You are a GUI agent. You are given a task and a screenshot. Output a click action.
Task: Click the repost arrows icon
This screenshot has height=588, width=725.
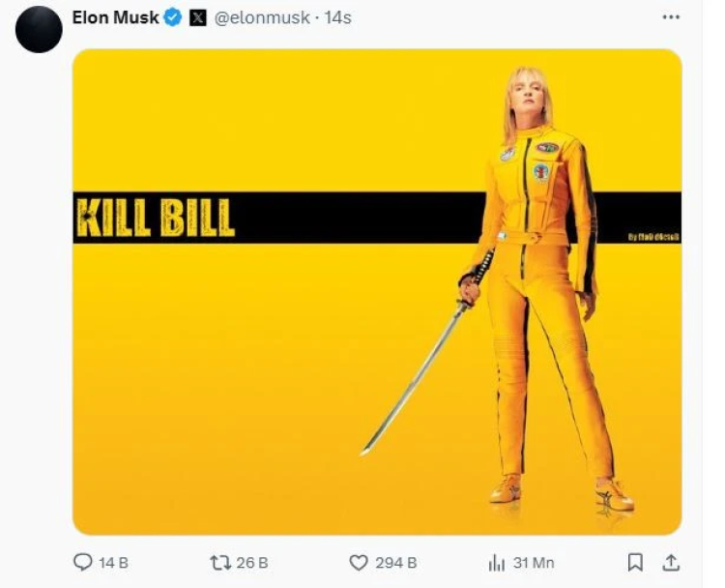coord(220,563)
